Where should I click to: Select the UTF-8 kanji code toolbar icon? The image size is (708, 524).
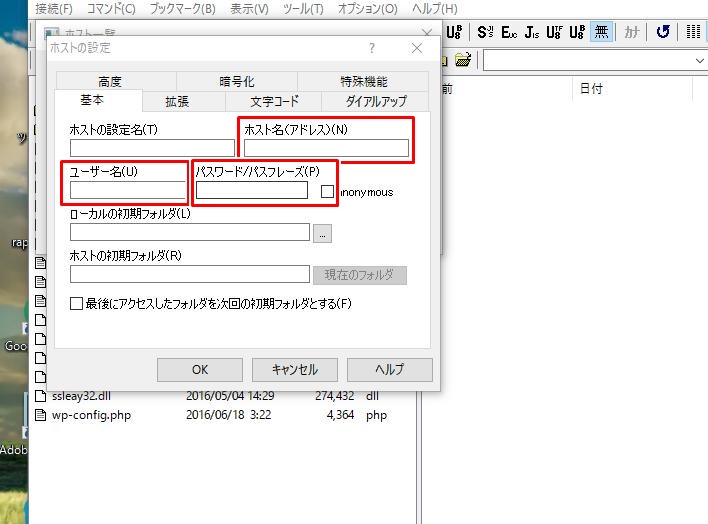click(554, 32)
